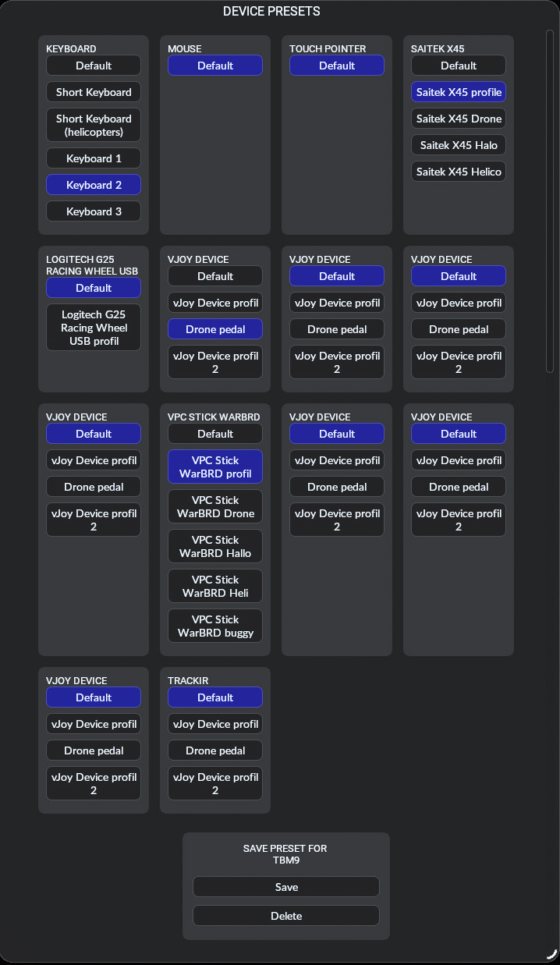Image resolution: width=560 pixels, height=965 pixels.
Task: Select the Short Keyboard preset
Action: 93,91
